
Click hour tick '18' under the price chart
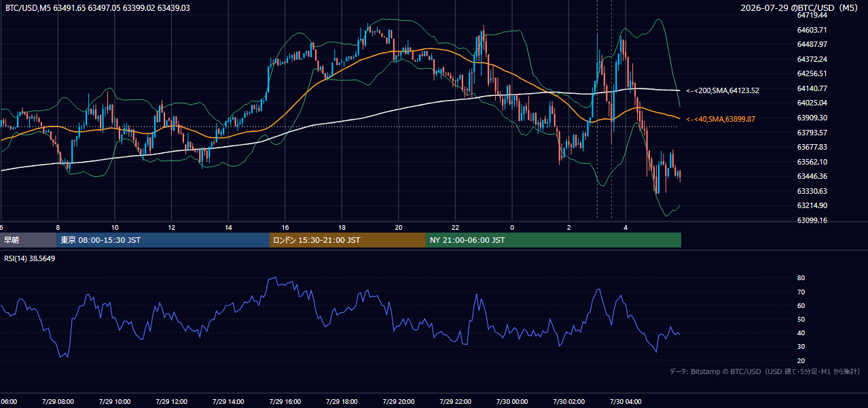click(342, 227)
